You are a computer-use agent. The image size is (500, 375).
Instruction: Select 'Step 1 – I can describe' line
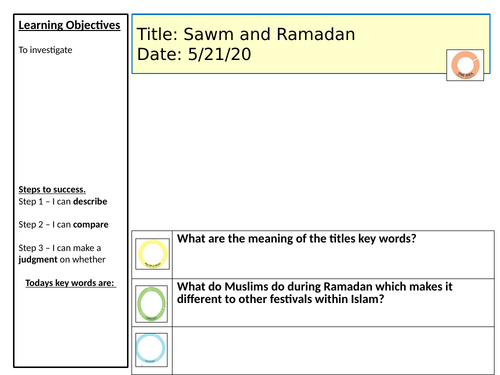click(x=63, y=201)
